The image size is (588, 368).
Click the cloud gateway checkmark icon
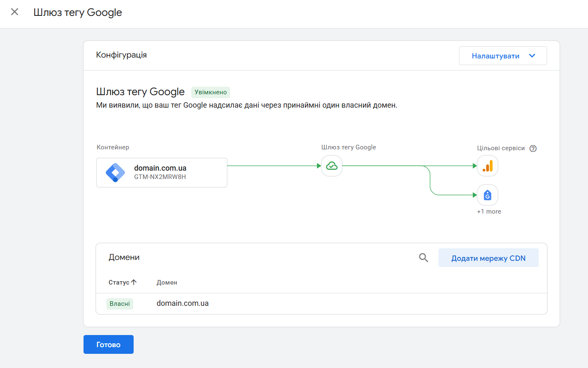click(332, 166)
